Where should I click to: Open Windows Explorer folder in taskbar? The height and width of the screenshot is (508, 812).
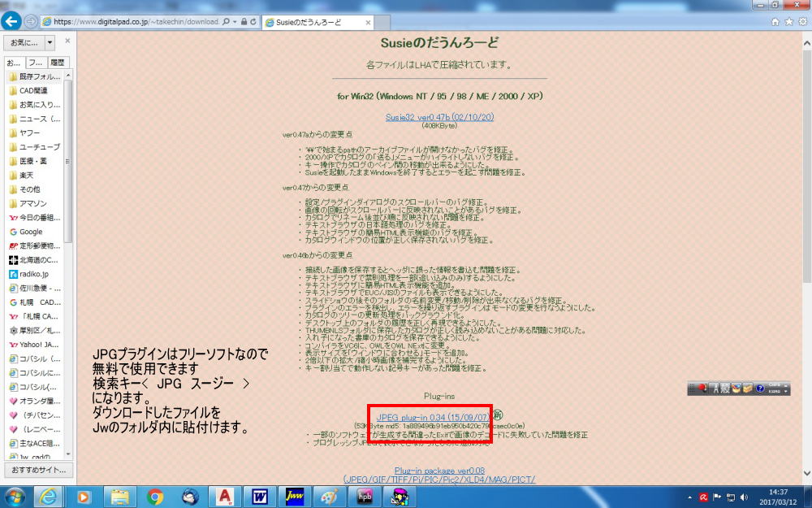[119, 497]
